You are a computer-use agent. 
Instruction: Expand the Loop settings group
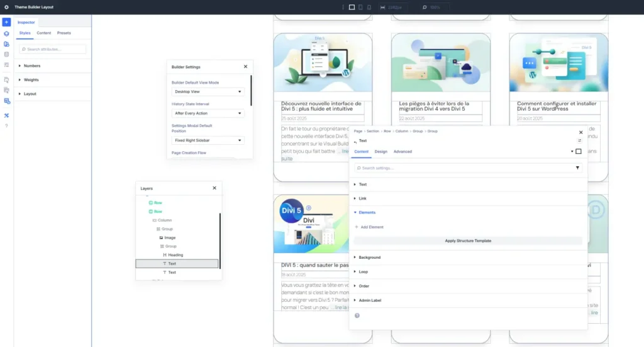point(468,272)
